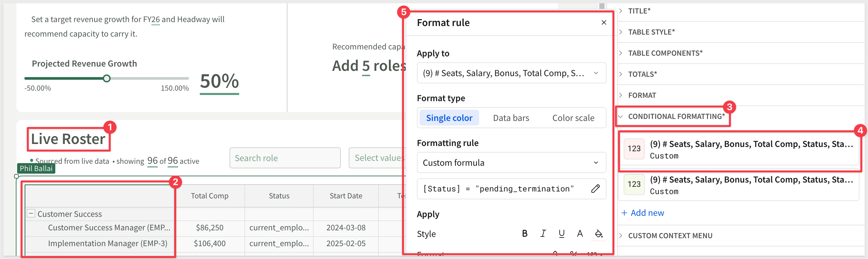Collapse the CONDITIONAL FORMATTING section
This screenshot has height=259, width=868.
676,116
